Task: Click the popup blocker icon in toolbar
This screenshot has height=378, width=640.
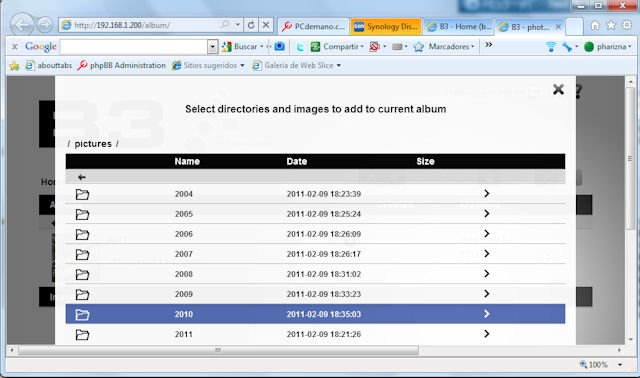Action: coord(374,47)
